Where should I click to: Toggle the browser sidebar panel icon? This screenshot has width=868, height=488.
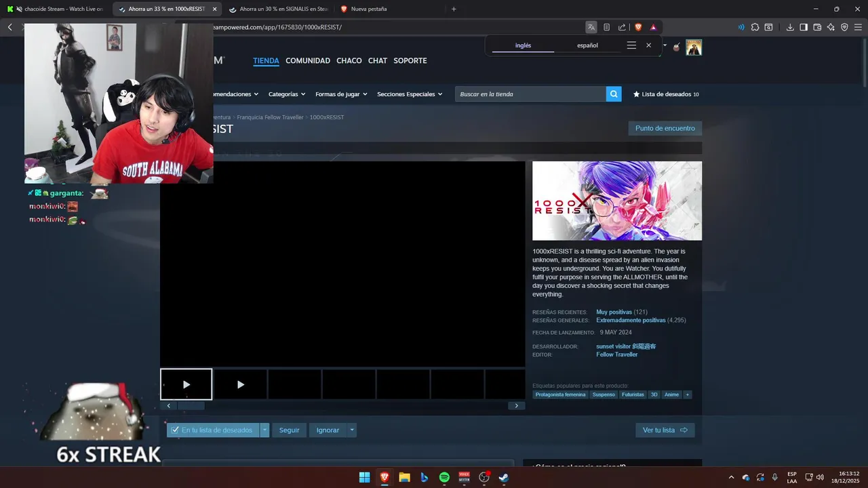click(x=804, y=27)
